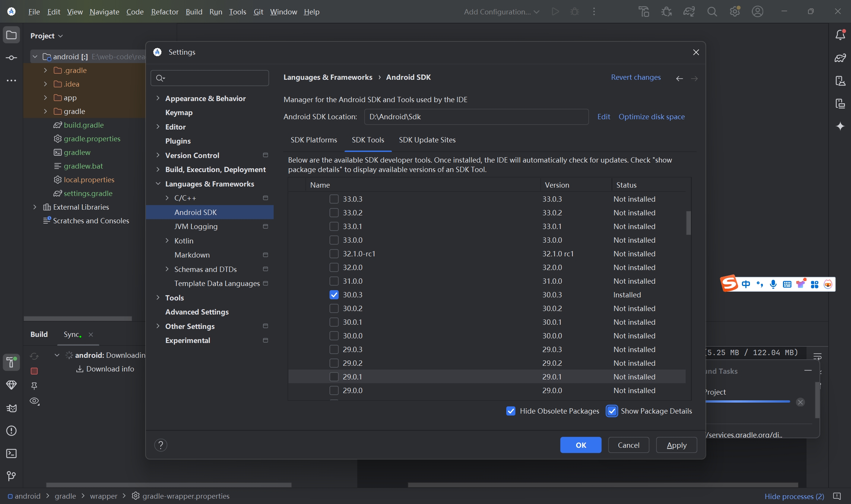
Task: Expand Appearance & Behavior settings
Action: click(158, 98)
